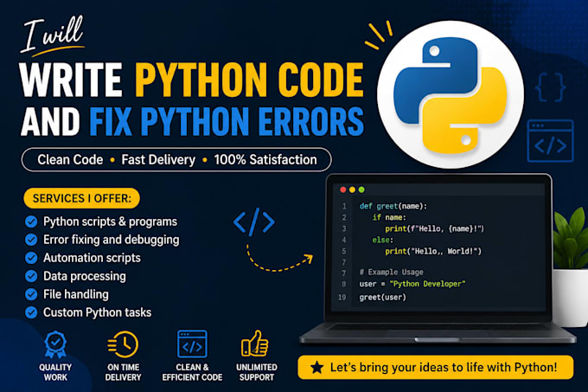Click the checkmark next to Error fixing and debugging

click(x=31, y=240)
